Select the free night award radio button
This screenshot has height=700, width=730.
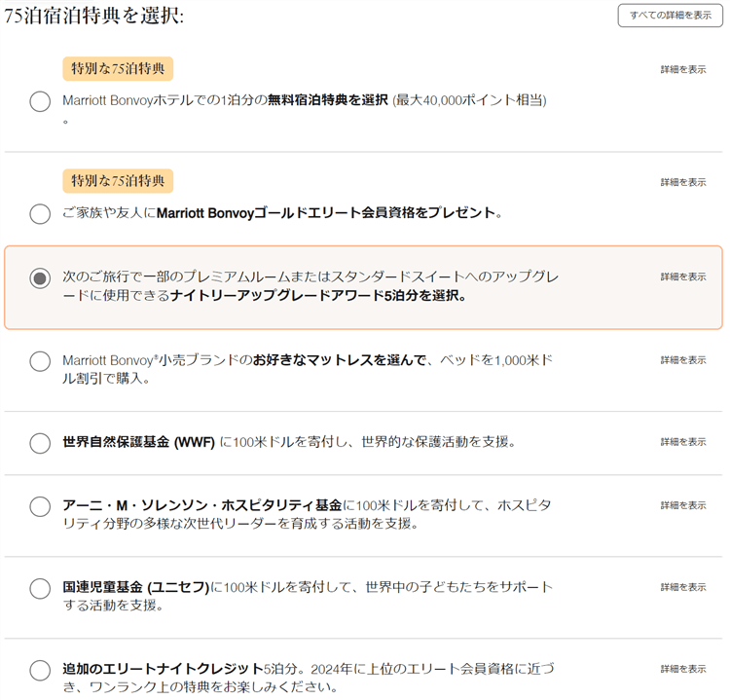(x=40, y=101)
